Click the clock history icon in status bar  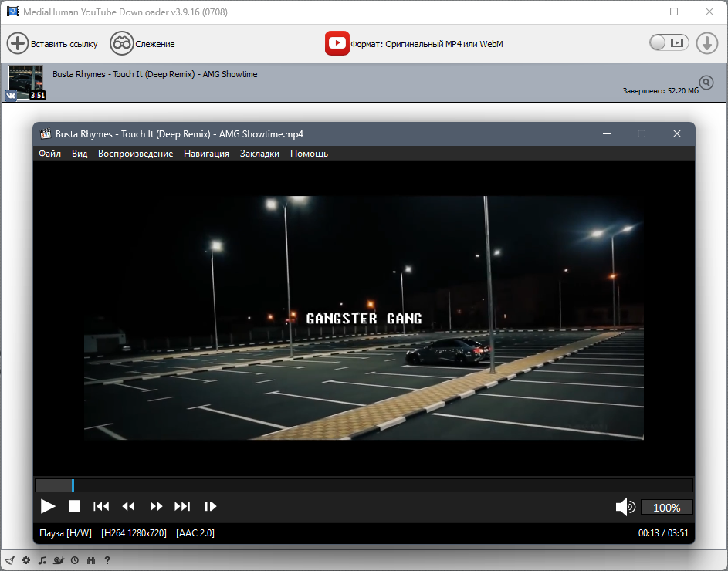(x=75, y=560)
